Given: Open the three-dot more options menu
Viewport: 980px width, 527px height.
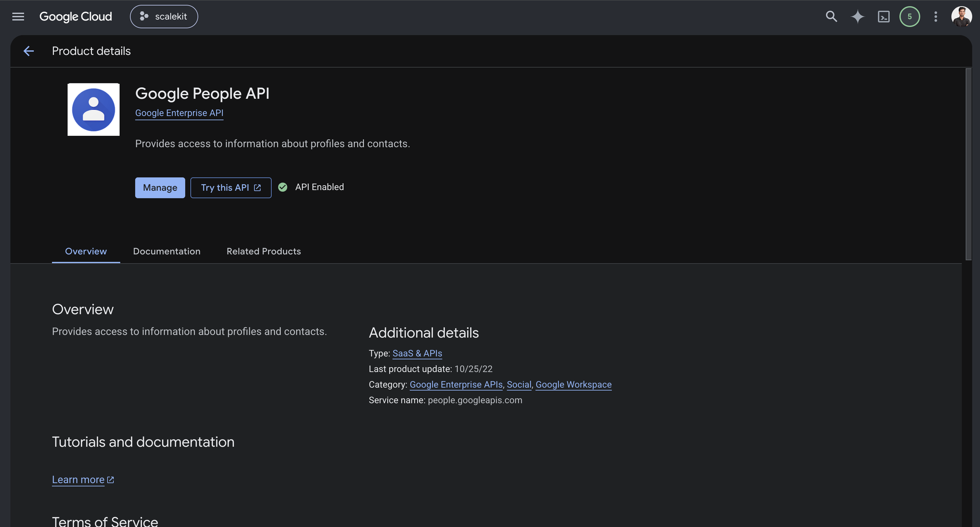Looking at the screenshot, I should 935,17.
